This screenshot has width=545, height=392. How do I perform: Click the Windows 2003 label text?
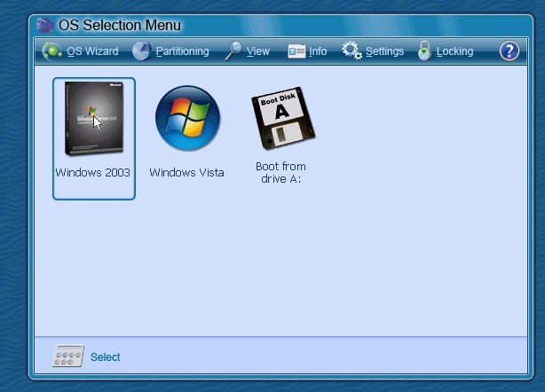coord(93,172)
